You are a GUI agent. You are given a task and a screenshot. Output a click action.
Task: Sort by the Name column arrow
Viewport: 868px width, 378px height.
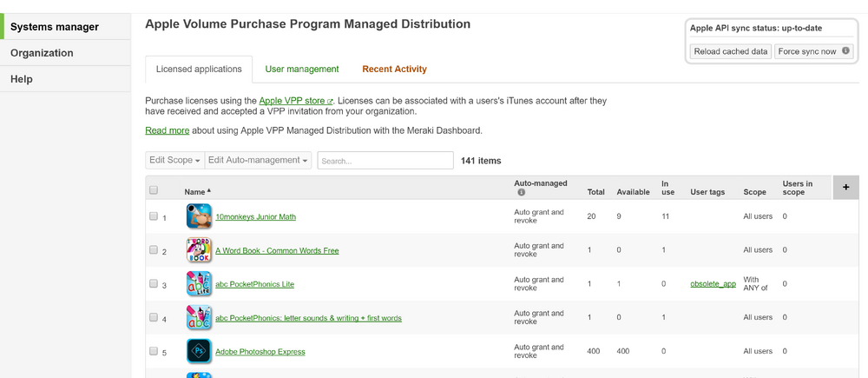(208, 191)
